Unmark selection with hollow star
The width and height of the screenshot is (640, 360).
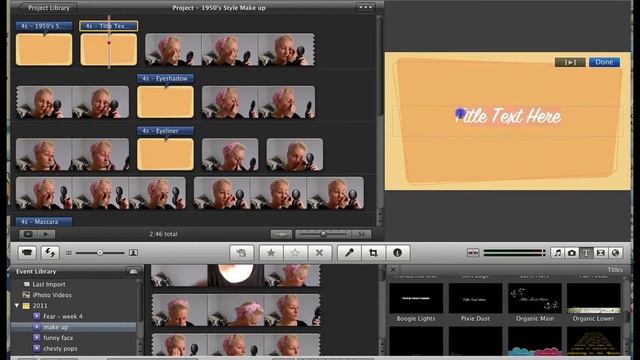click(x=295, y=253)
